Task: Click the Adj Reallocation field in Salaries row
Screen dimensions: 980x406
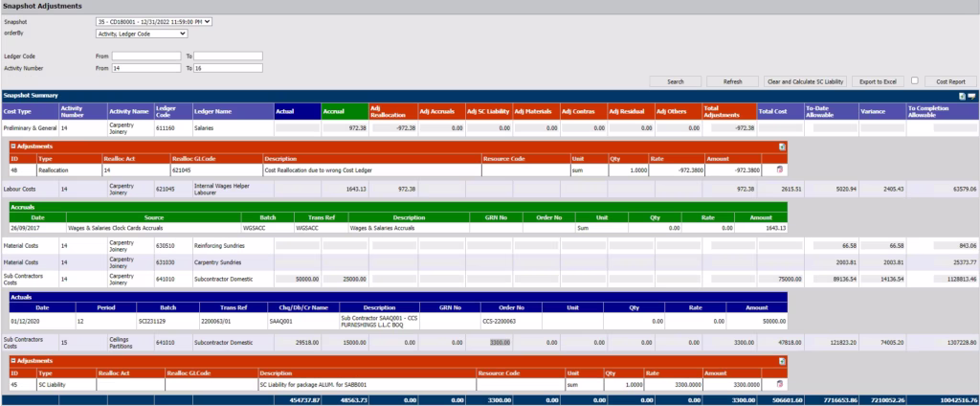Action: click(393, 127)
